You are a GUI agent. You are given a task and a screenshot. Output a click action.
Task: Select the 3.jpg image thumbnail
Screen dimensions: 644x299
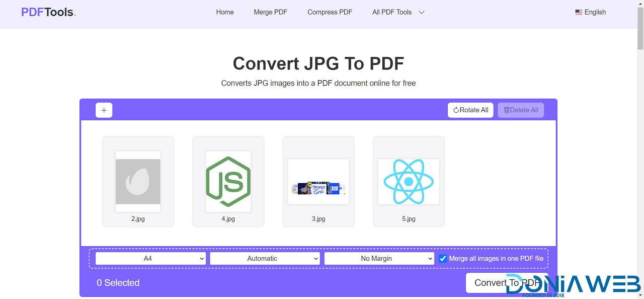click(x=318, y=181)
